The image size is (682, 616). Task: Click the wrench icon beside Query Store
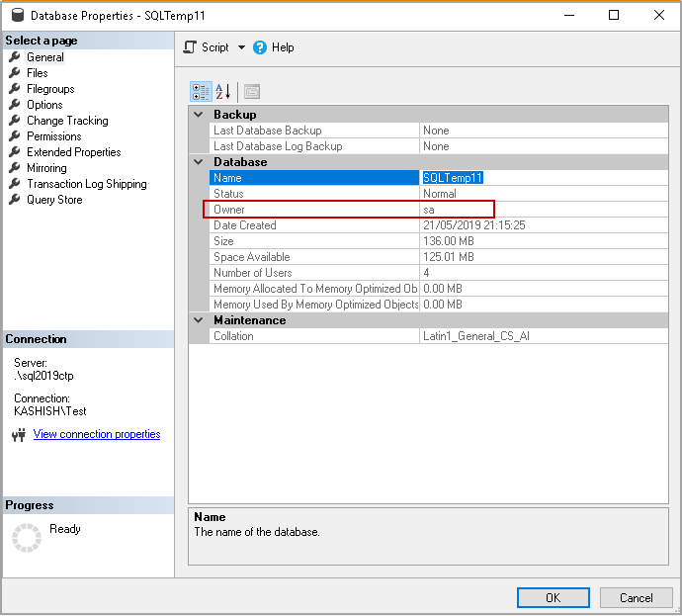coord(15,200)
